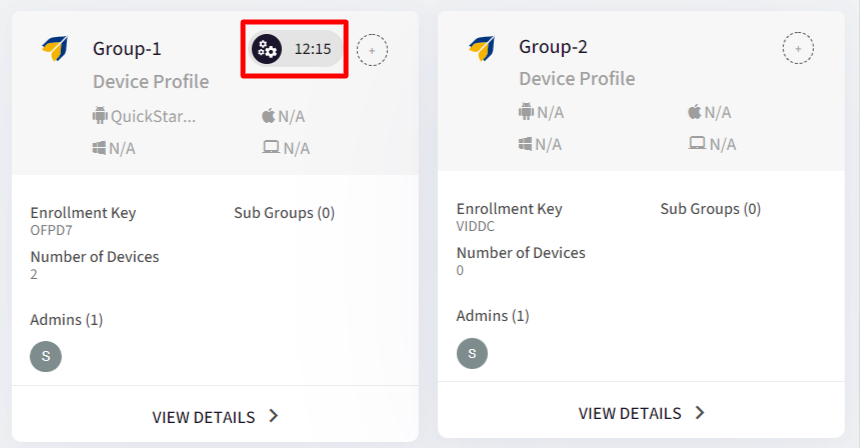Click Group-1 admin avatar S
This screenshot has width=860, height=448.
coord(46,355)
